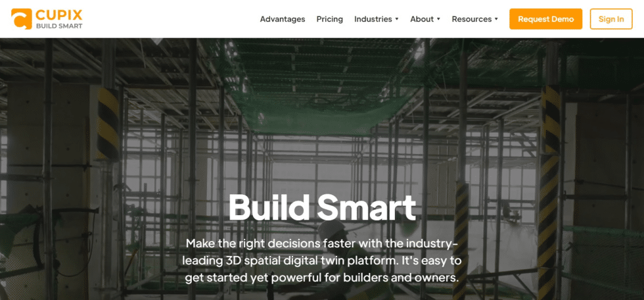Open the About dropdown menu

click(x=425, y=19)
